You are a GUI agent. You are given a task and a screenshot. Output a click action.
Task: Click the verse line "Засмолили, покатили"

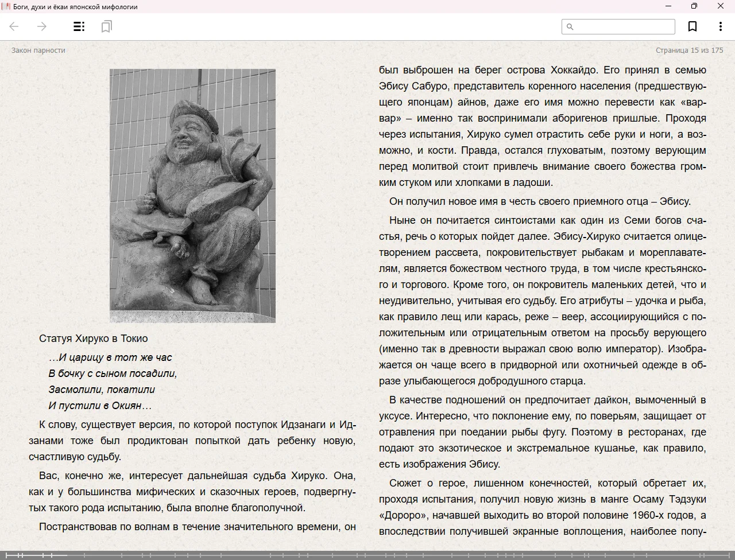tap(102, 390)
